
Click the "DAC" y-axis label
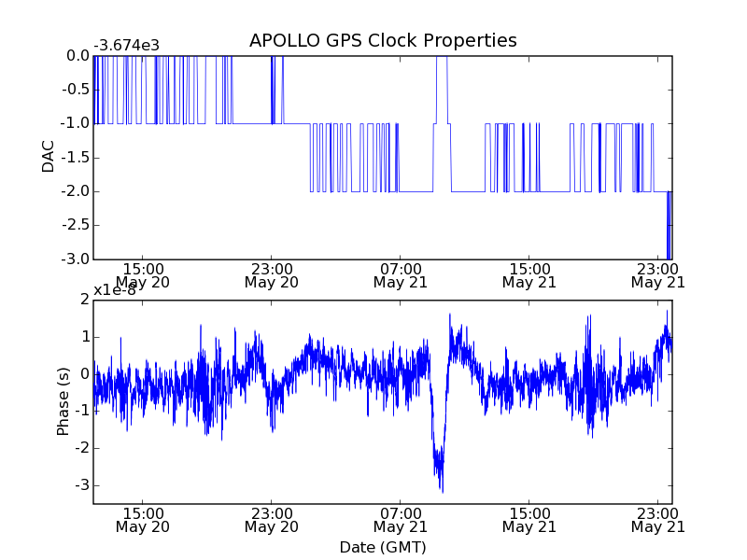tap(49, 157)
